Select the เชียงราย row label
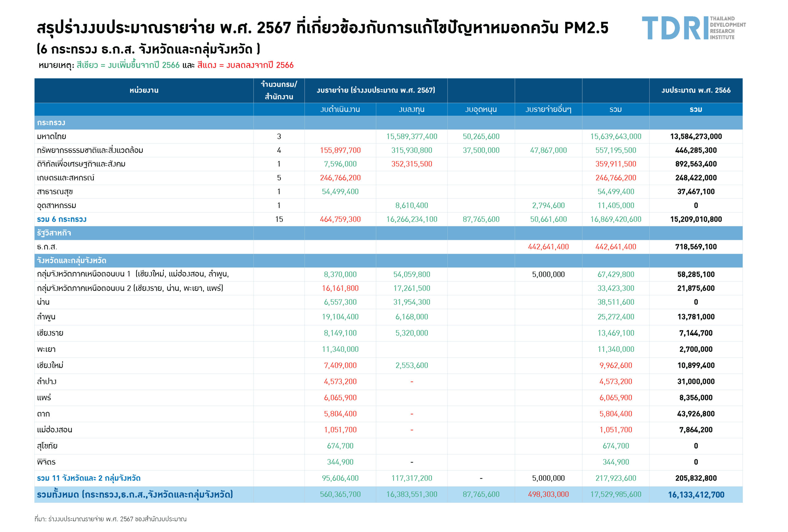Screen dimensions: 788x532 [x=50, y=333]
